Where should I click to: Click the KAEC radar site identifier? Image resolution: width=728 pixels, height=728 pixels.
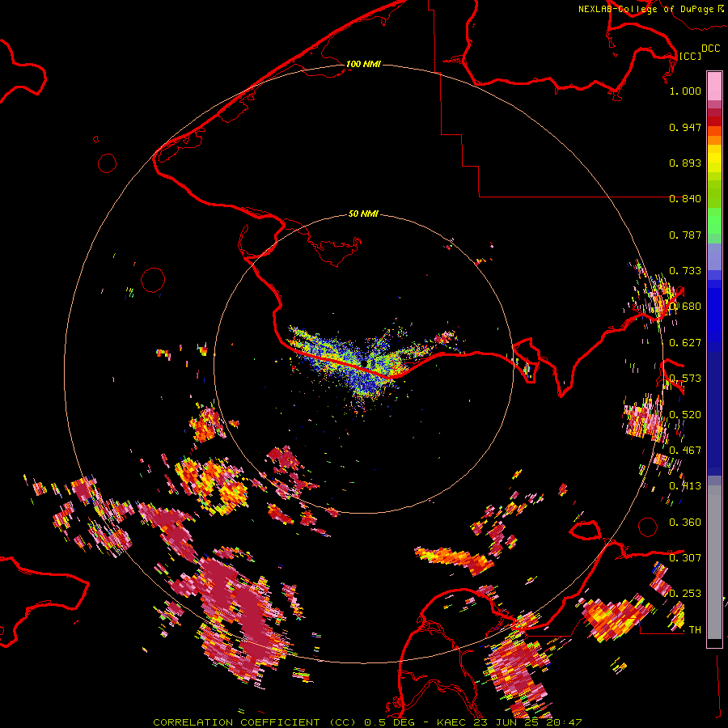pos(451,722)
